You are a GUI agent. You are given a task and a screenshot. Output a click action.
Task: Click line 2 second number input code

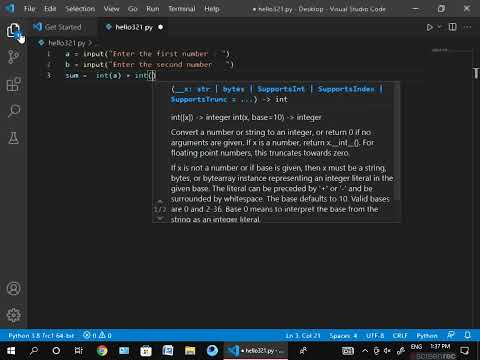click(149, 64)
